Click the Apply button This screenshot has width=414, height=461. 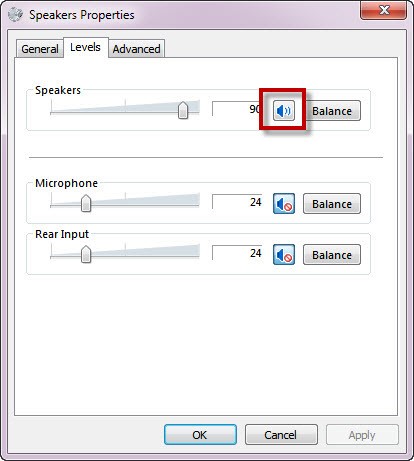coord(362,435)
